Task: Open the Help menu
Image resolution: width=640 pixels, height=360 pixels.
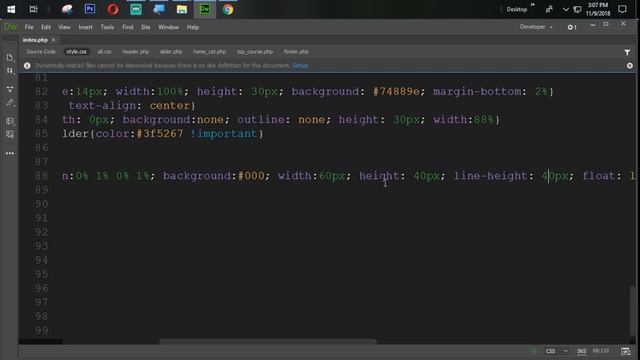Action: [193, 27]
